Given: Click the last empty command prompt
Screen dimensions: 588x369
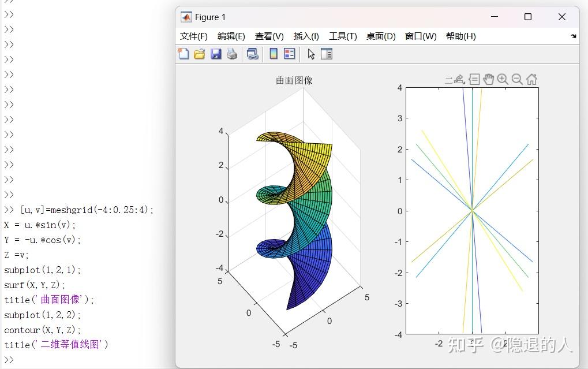Looking at the screenshot, I should point(9,360).
